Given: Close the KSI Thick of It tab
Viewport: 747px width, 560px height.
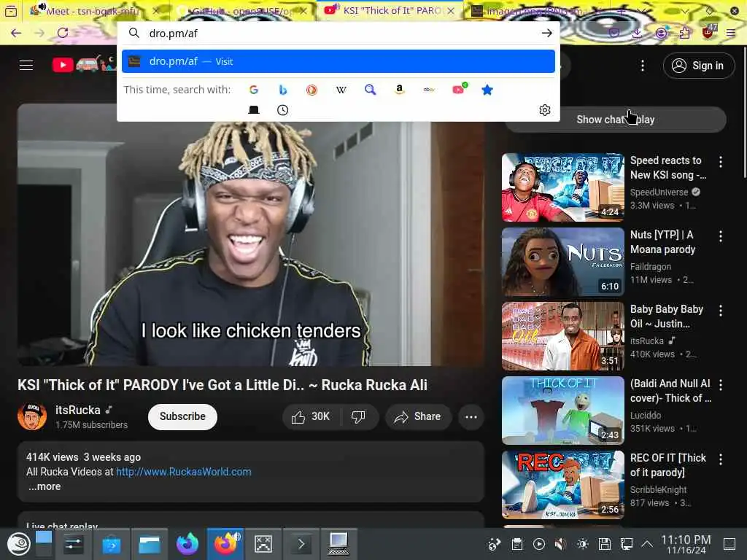Looking at the screenshot, I should pos(451,10).
